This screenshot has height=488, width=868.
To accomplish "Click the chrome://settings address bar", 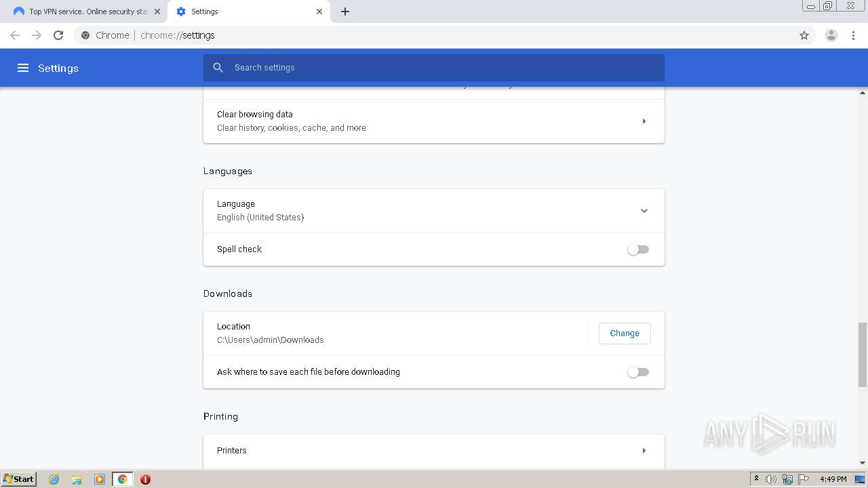I will pyautogui.click(x=434, y=35).
